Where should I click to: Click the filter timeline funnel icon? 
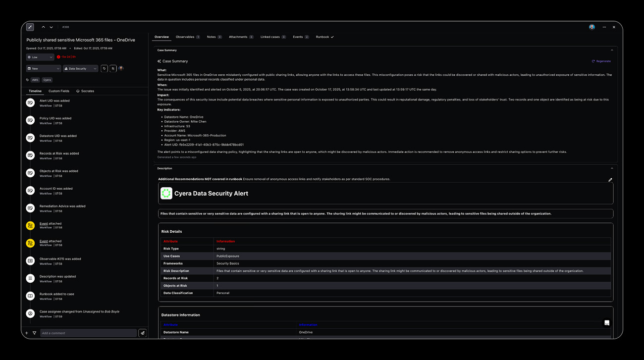tap(34, 333)
